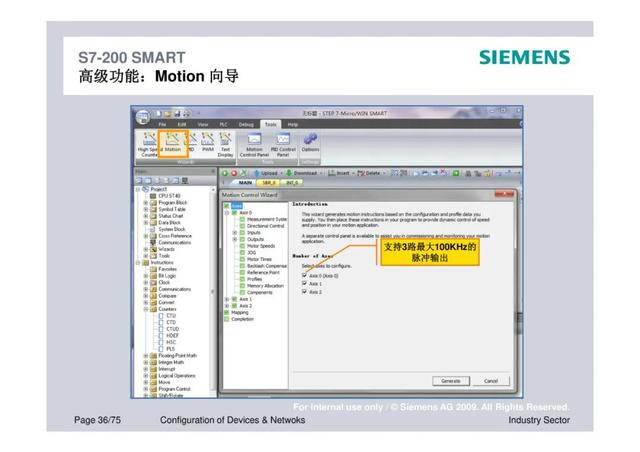Open the View ribbon tab
The height and width of the screenshot is (452, 640).
point(203,124)
